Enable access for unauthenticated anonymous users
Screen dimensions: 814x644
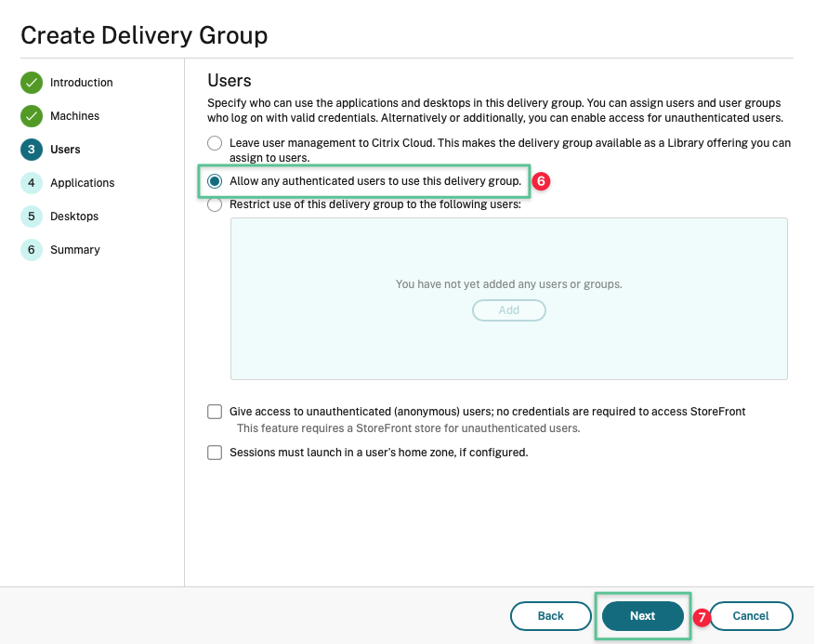click(215, 412)
